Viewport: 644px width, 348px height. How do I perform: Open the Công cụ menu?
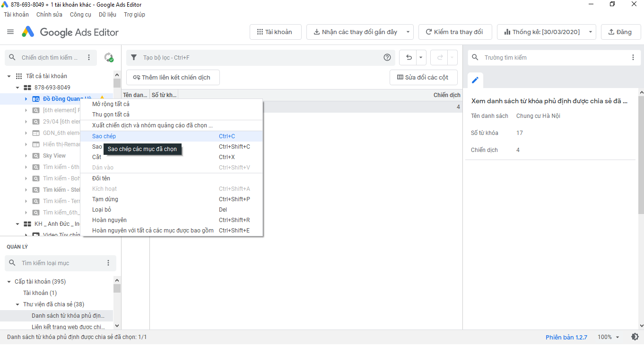pos(80,15)
